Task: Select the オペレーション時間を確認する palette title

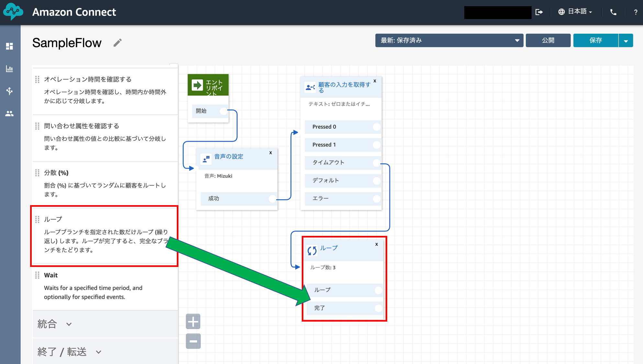Action: (x=88, y=79)
